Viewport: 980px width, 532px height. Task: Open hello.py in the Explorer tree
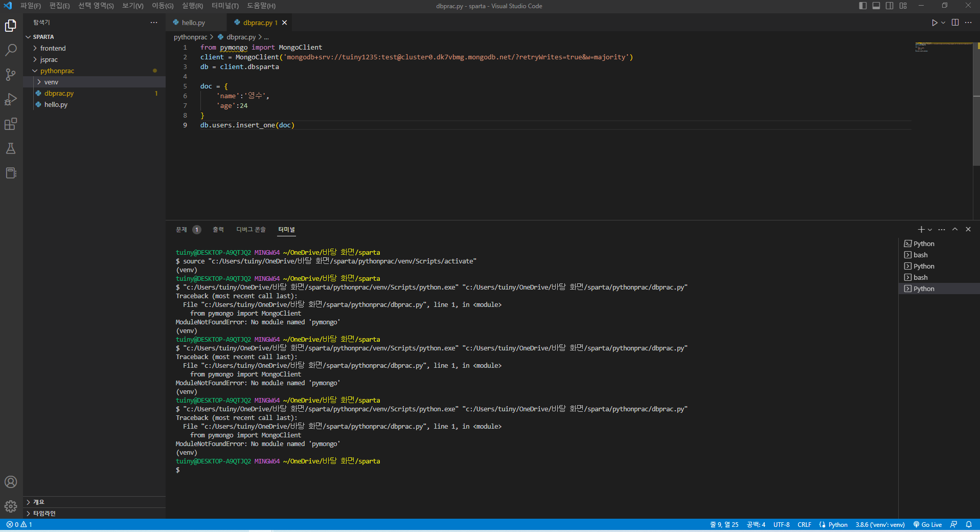click(x=95, y=104)
